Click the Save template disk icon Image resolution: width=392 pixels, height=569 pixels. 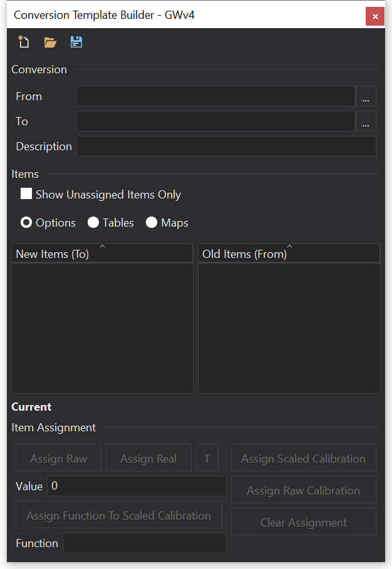click(76, 43)
